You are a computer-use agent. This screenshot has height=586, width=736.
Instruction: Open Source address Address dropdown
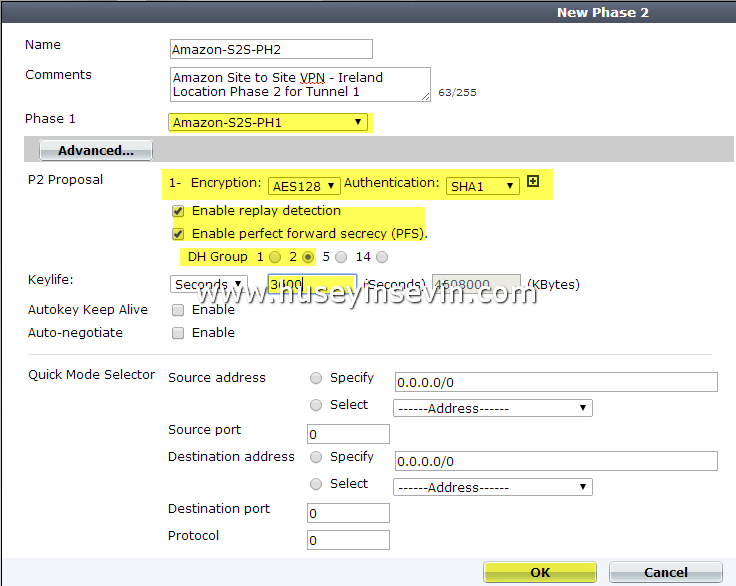tap(493, 408)
